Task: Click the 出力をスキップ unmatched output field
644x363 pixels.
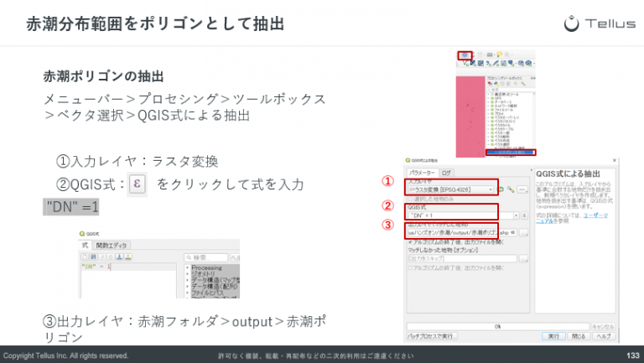Action: 462,258
